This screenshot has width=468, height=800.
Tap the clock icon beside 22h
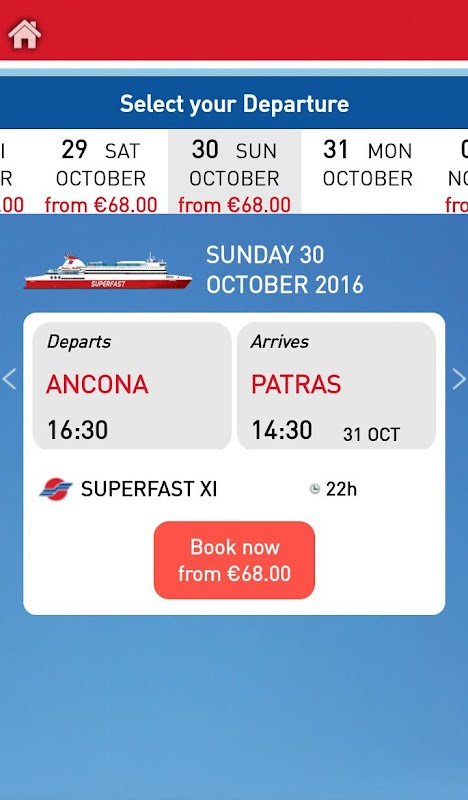(315, 489)
